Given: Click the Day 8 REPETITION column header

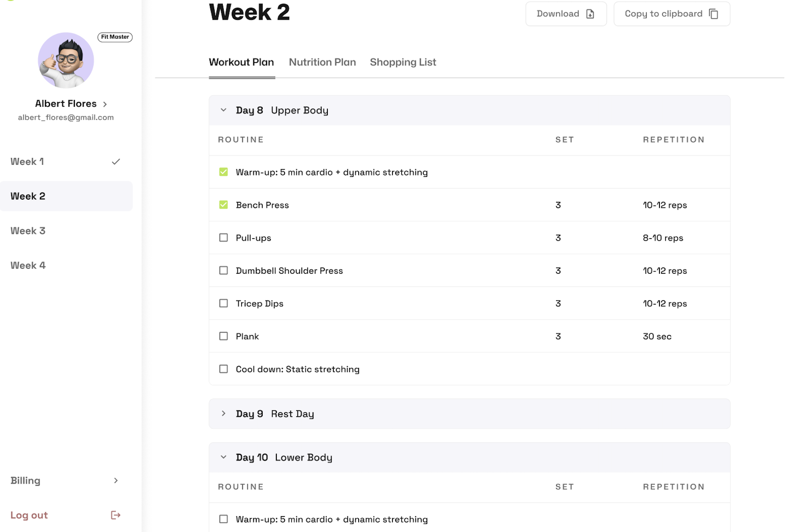Looking at the screenshot, I should pyautogui.click(x=674, y=140).
